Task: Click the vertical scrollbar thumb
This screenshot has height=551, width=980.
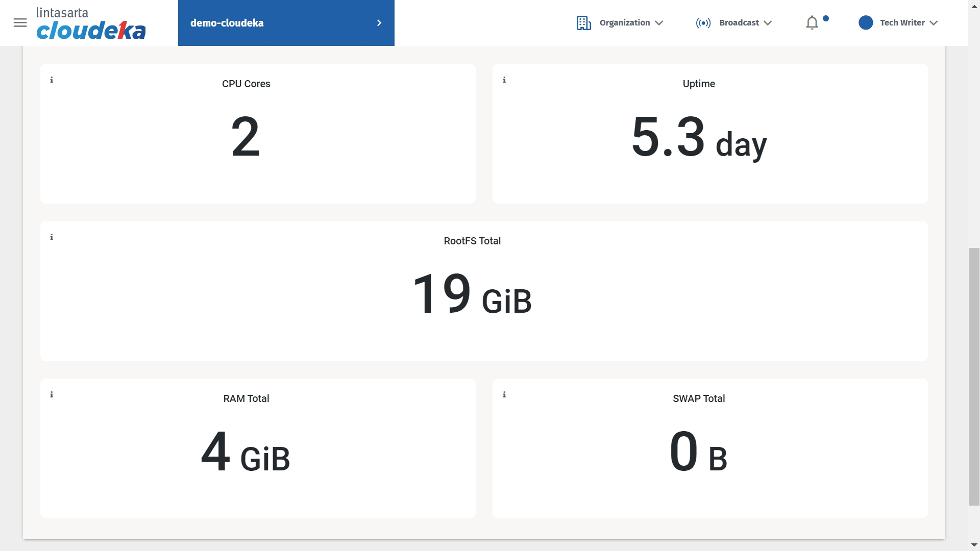Action: (974, 377)
